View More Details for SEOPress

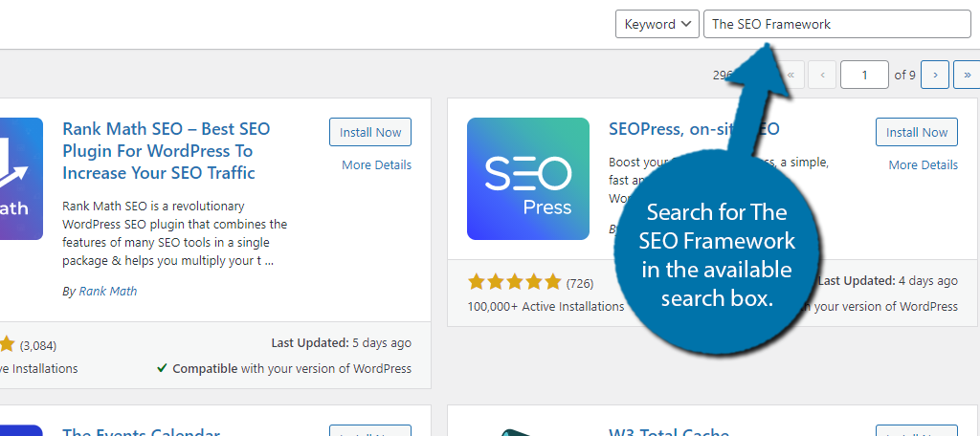[923, 165]
